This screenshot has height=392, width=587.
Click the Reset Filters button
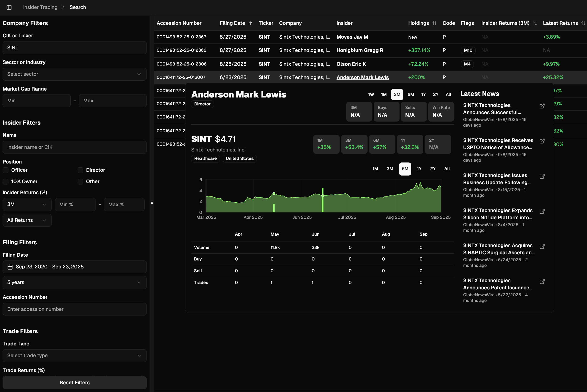click(x=75, y=383)
